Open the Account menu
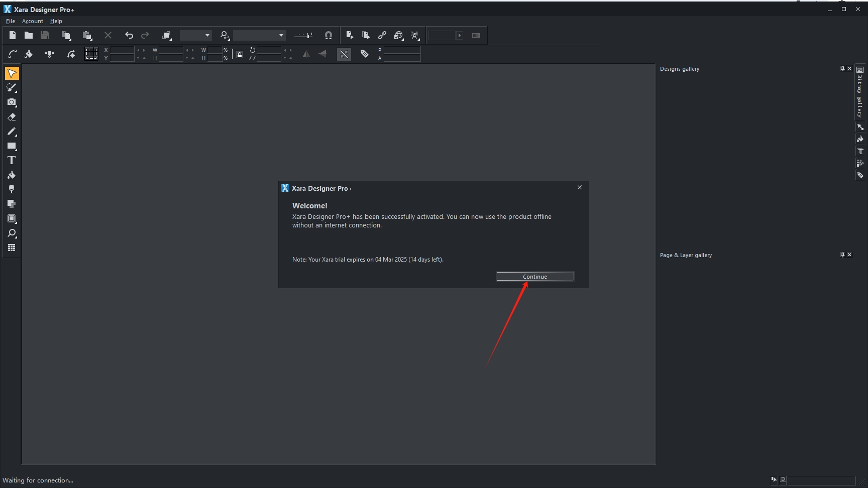Image resolution: width=868 pixels, height=488 pixels. 33,21
